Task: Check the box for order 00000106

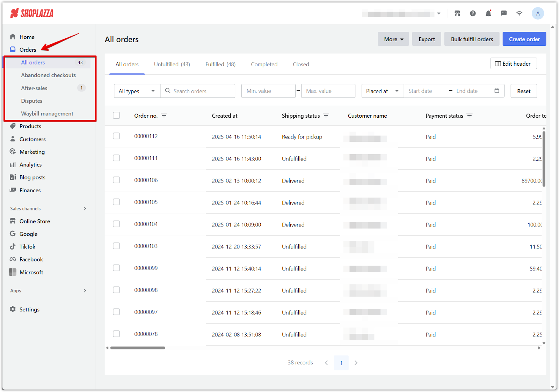Action: click(x=116, y=180)
